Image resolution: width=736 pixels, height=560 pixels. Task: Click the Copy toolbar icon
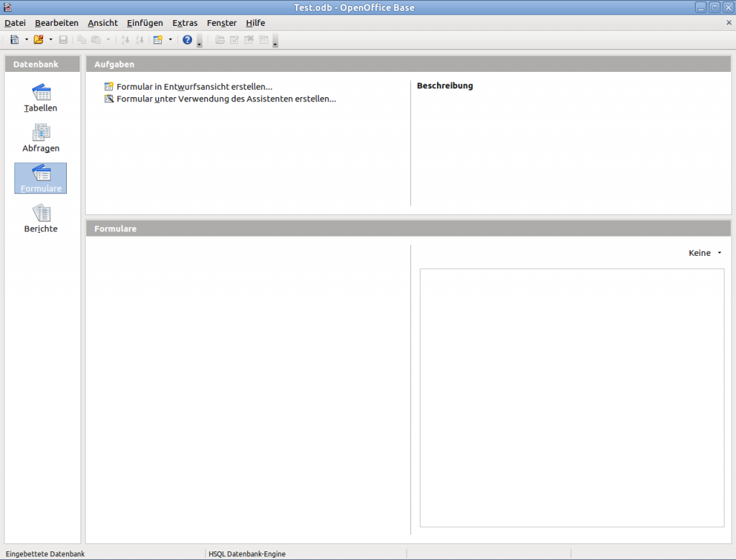click(x=82, y=40)
